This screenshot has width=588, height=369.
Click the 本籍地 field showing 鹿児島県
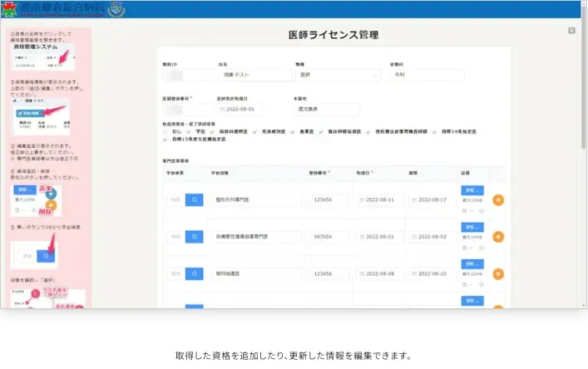(x=326, y=109)
